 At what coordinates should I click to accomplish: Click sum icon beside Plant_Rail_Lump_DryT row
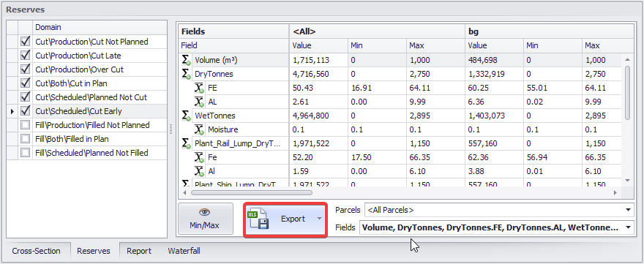(187, 144)
